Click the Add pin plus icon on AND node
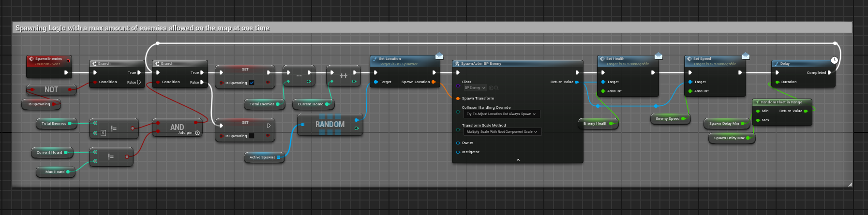 pyautogui.click(x=197, y=133)
